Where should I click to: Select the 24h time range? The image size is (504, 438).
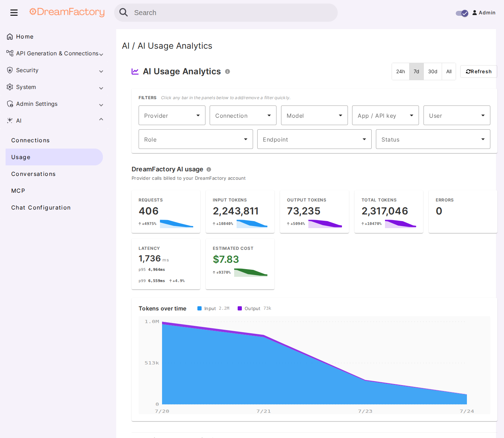(x=400, y=71)
